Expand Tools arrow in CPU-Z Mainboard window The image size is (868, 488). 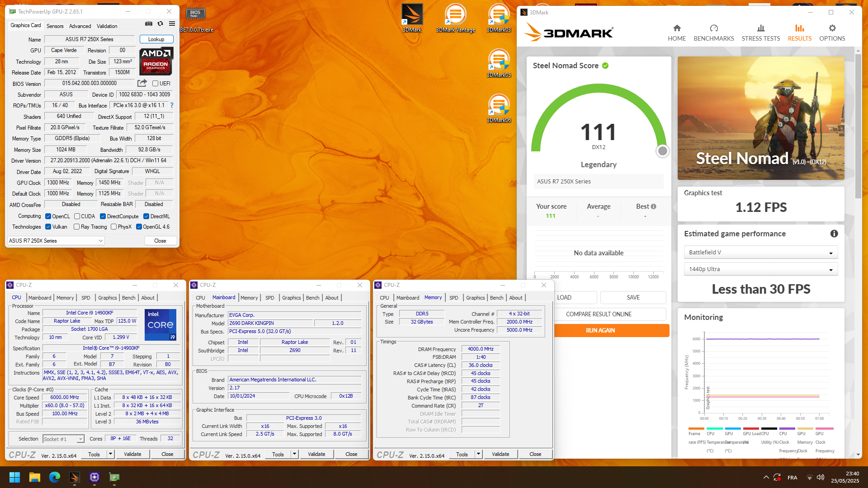pos(294,454)
